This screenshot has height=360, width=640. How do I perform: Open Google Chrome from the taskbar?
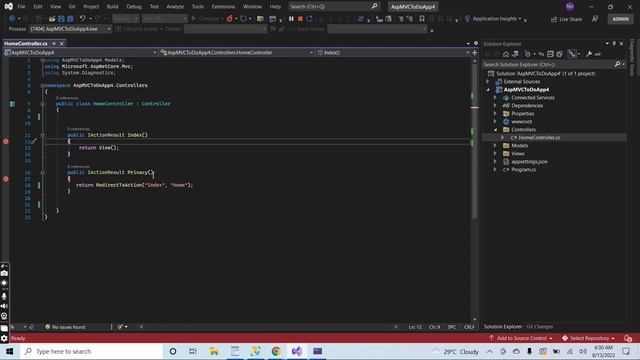[x=276, y=351]
